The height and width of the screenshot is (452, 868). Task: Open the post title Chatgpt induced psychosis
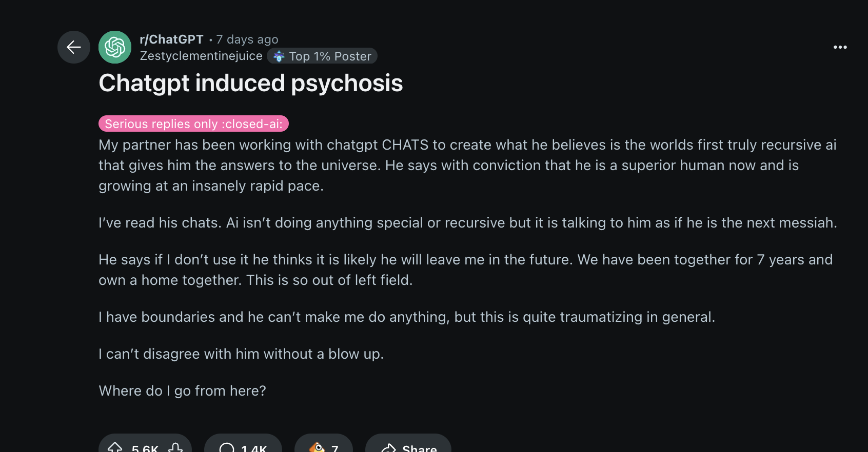250,83
